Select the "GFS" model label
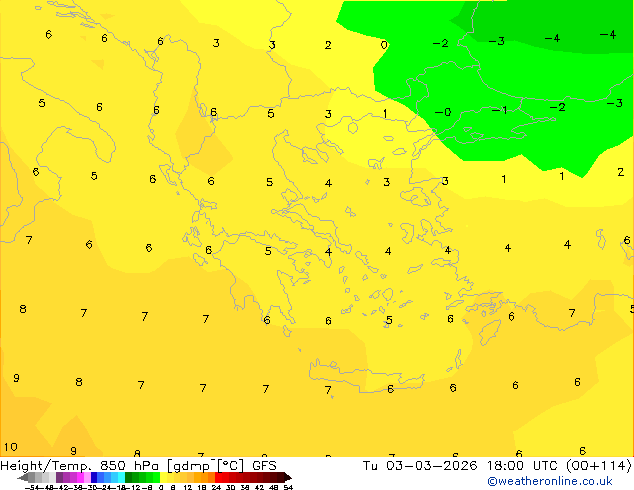Image resolution: width=634 pixels, height=490 pixels. tap(264, 466)
